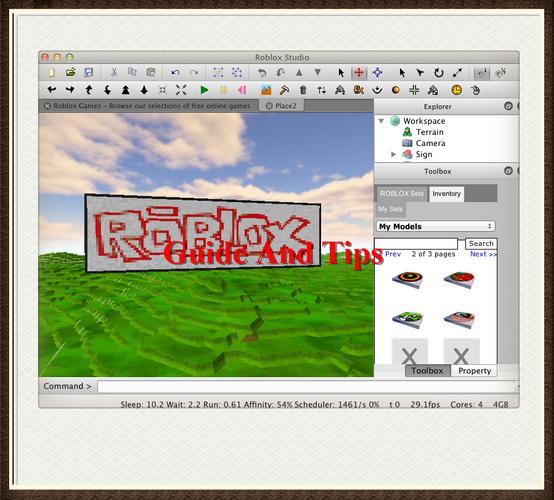
Task: Select the red cross Move tool
Action: tap(359, 73)
